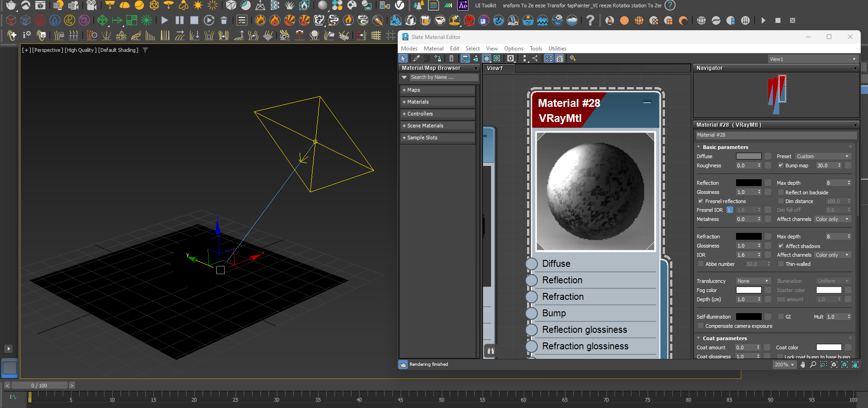Click the Play simulation triangle icon

coord(165,20)
